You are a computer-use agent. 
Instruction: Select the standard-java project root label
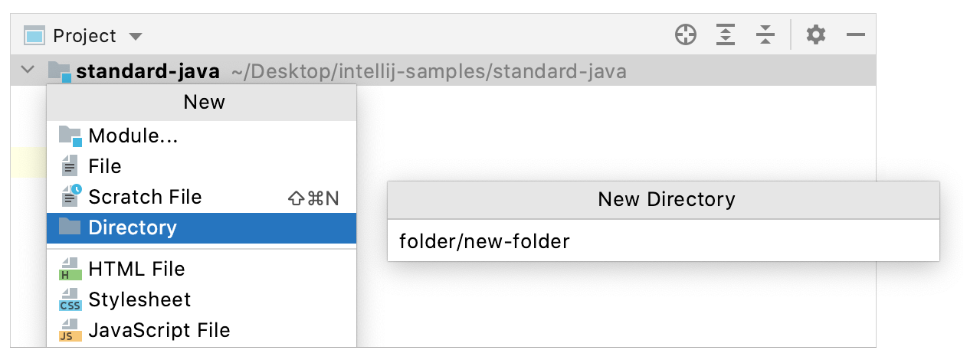148,72
